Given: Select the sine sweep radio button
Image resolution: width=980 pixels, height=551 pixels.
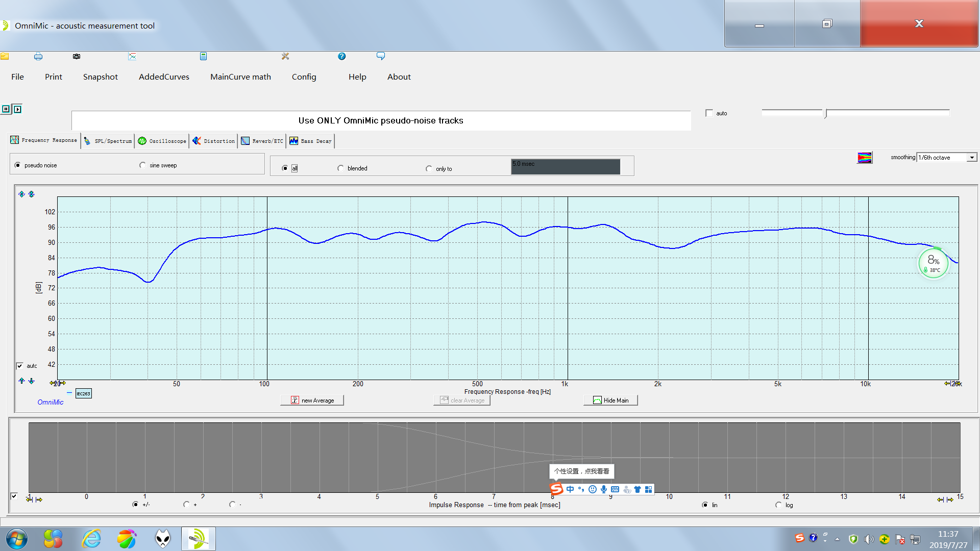Looking at the screenshot, I should coord(142,165).
